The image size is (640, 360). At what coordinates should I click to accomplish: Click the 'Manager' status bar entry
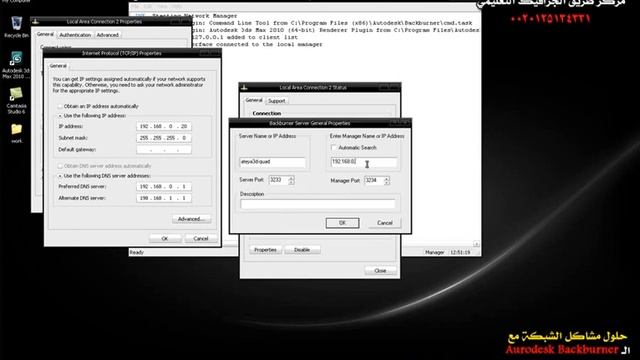tap(434, 253)
